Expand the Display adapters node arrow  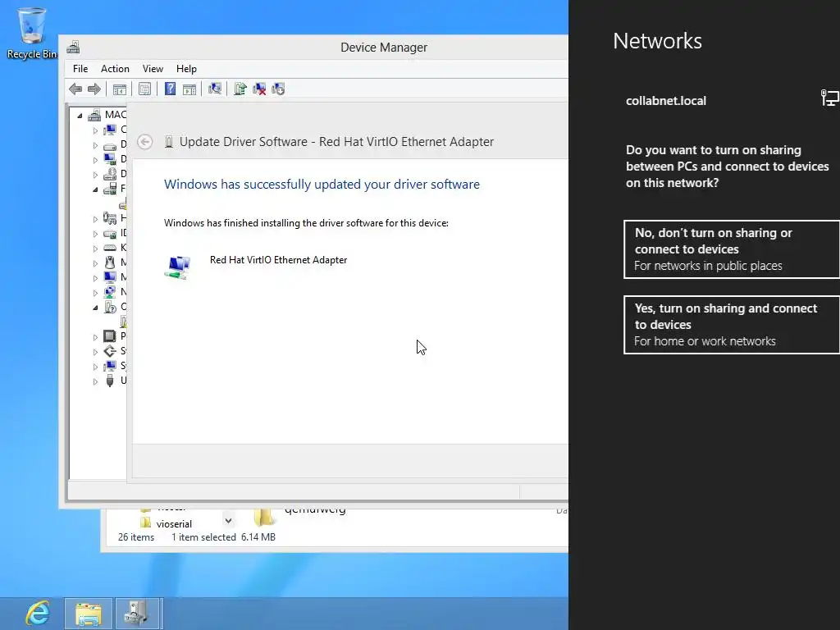95,160
